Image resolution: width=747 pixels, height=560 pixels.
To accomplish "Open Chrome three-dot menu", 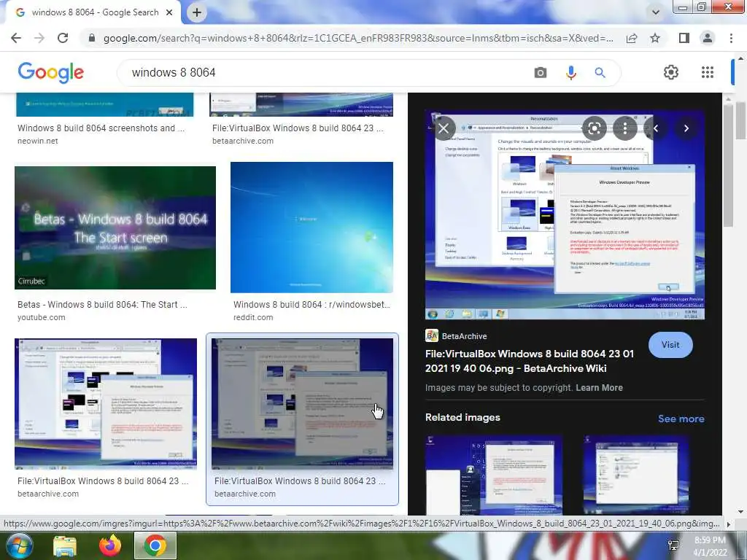I will [731, 38].
